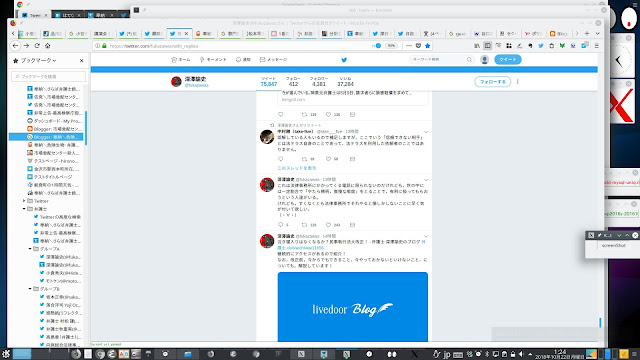Open chevron menu on 法律事務所 phone tweet
Image resolution: width=640 pixels, height=360 pixels.
point(426,180)
